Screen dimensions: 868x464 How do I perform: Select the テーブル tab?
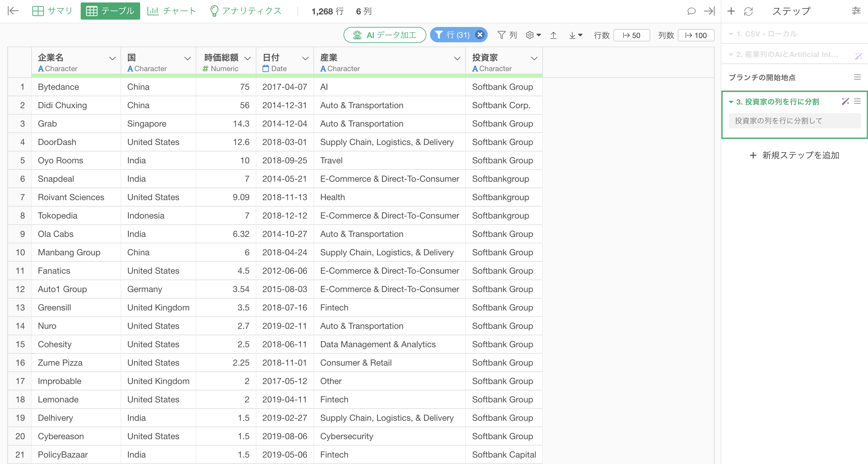[x=110, y=11]
